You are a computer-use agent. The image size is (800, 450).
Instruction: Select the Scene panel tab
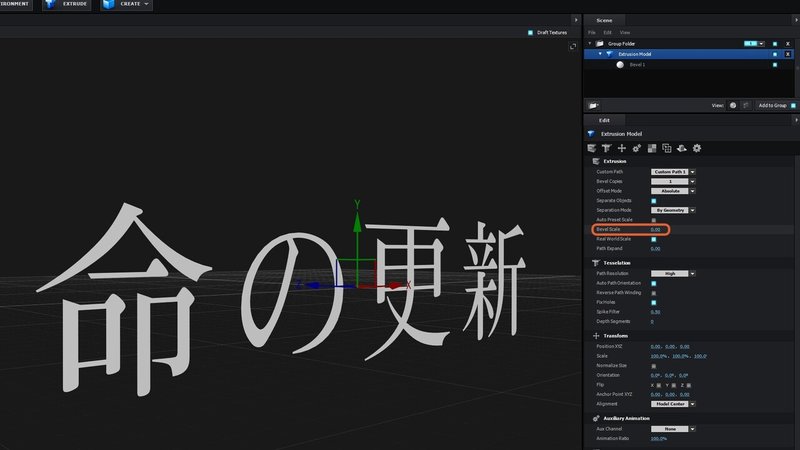pyautogui.click(x=604, y=20)
